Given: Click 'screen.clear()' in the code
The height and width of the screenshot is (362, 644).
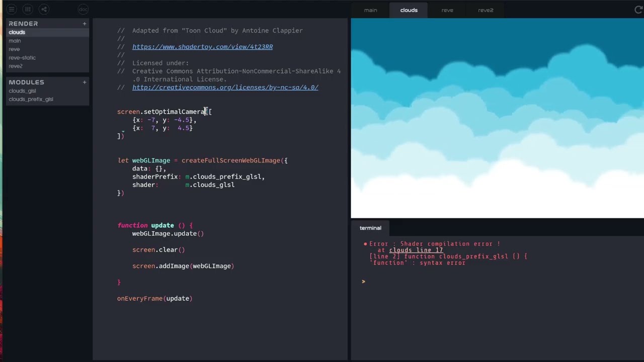Looking at the screenshot, I should click(158, 250).
